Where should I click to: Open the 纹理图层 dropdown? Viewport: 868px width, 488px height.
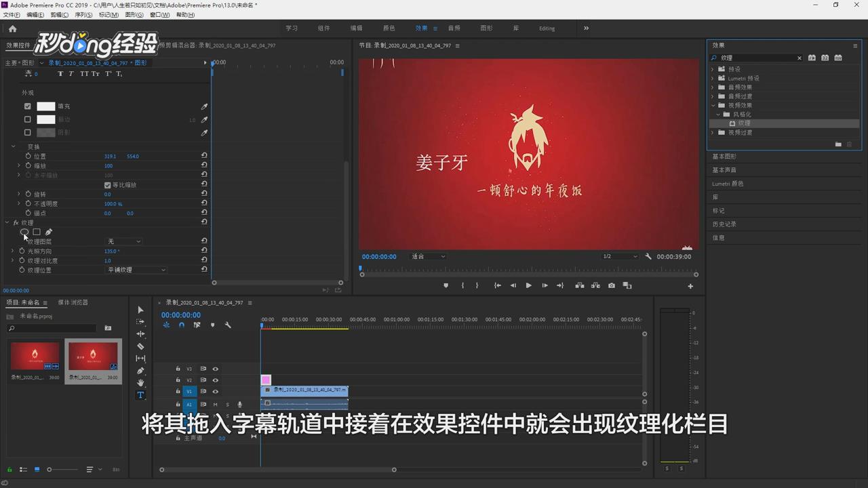point(123,241)
